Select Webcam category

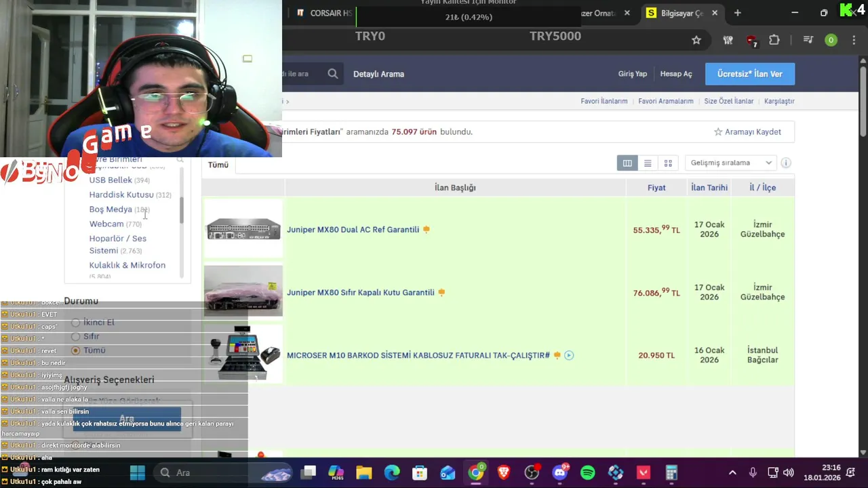[x=106, y=224]
